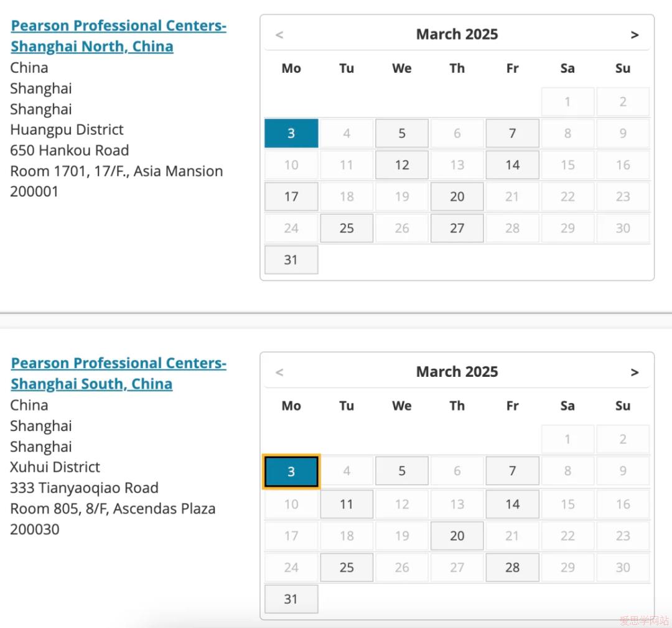Select March 20 in Shanghai North calendar
This screenshot has width=672, height=628.
coord(457,196)
